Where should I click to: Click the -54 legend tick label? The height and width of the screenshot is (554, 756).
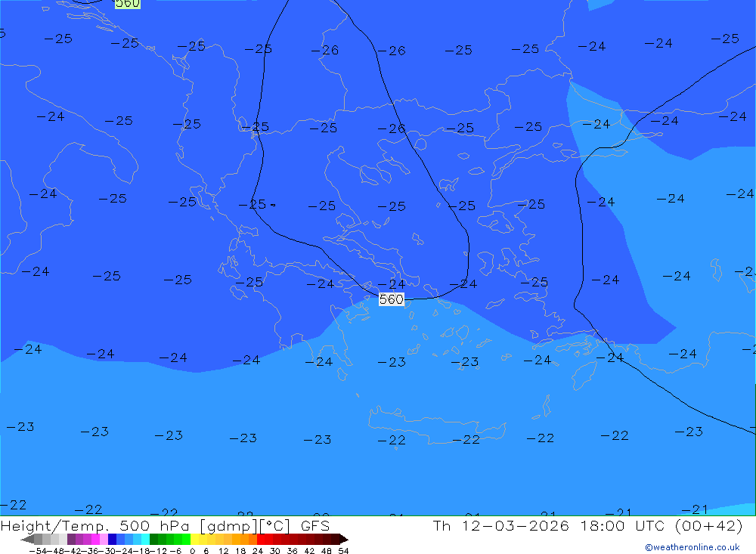(x=38, y=551)
